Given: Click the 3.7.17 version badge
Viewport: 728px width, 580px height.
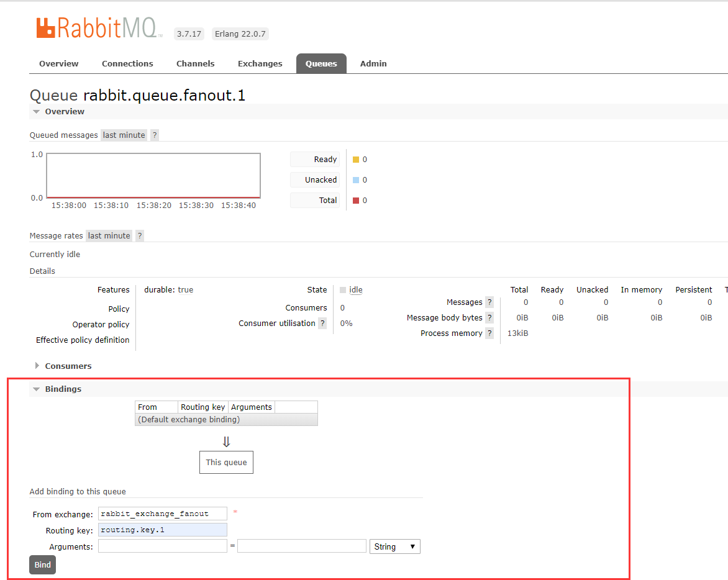Looking at the screenshot, I should click(189, 34).
